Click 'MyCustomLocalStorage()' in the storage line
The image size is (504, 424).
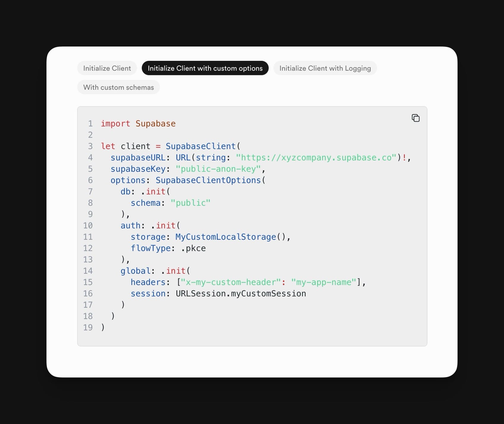[x=231, y=237]
